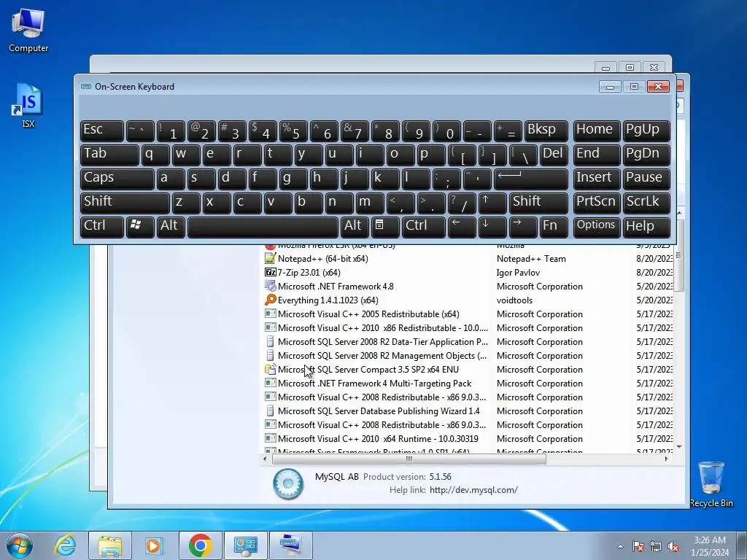Open the dev.mysql.com help link
Viewport: 747px width, 560px height.
(473, 490)
